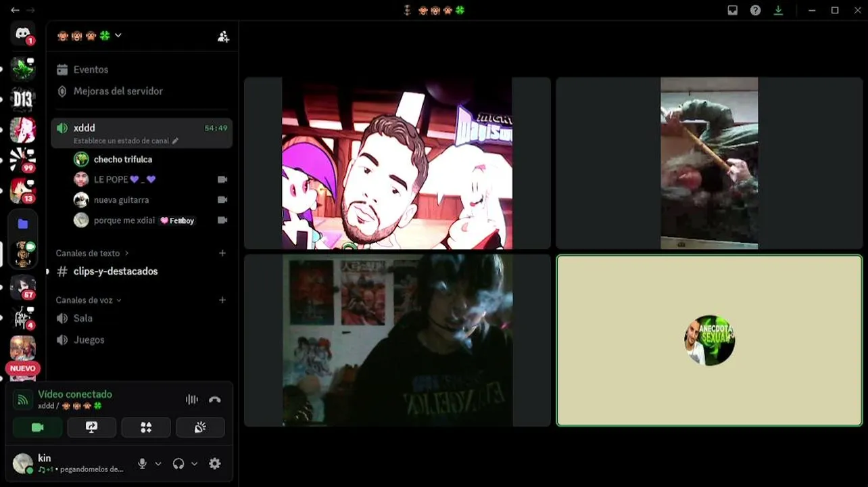Go forward in navigation history

[x=31, y=10]
